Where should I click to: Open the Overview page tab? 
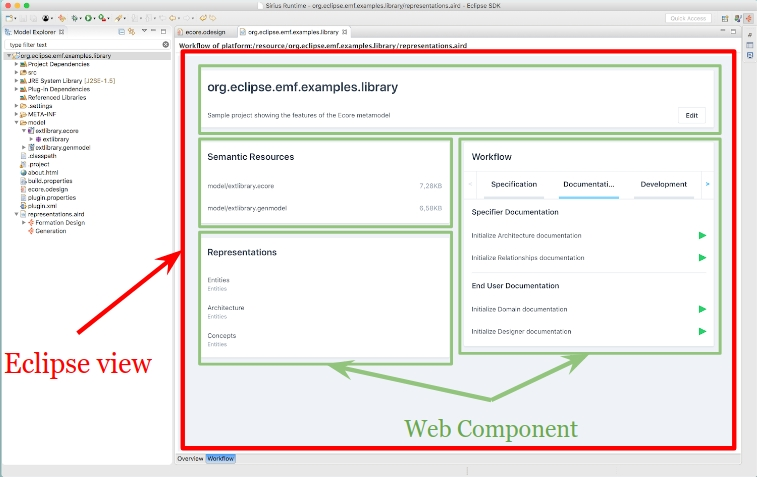190,459
